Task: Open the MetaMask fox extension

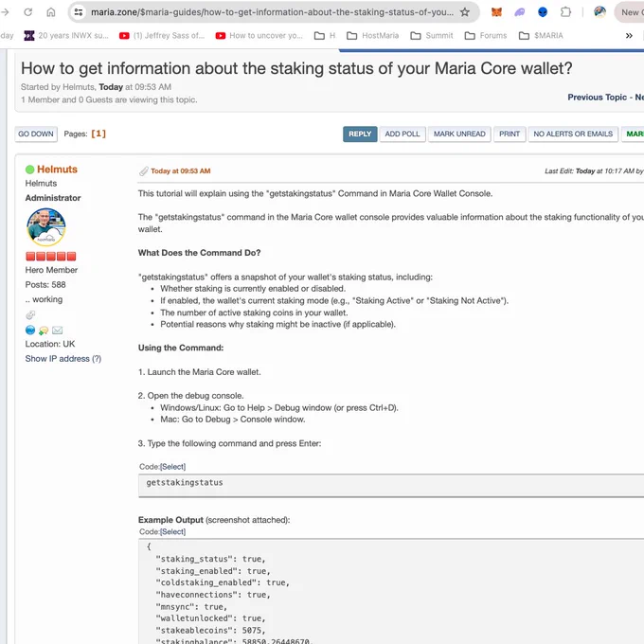Action: pos(496,12)
